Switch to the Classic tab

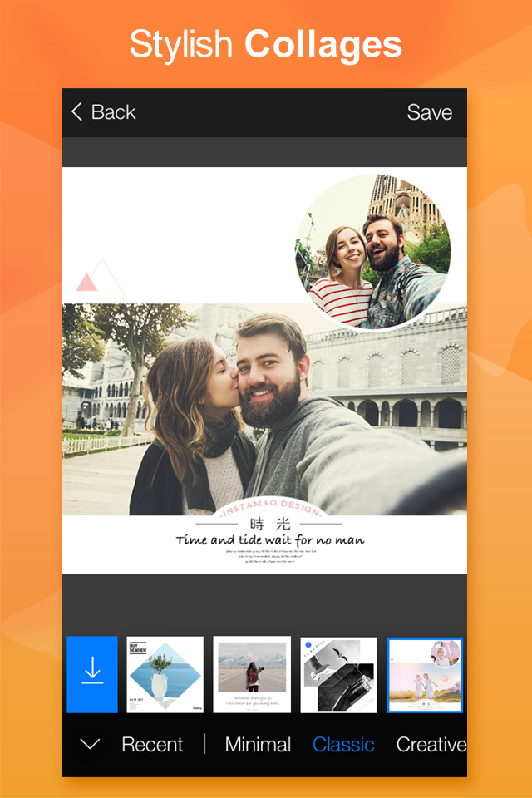pos(343,745)
